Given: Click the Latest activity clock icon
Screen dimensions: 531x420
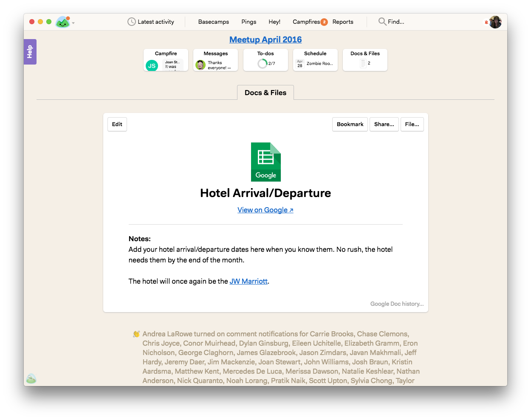Looking at the screenshot, I should 132,22.
